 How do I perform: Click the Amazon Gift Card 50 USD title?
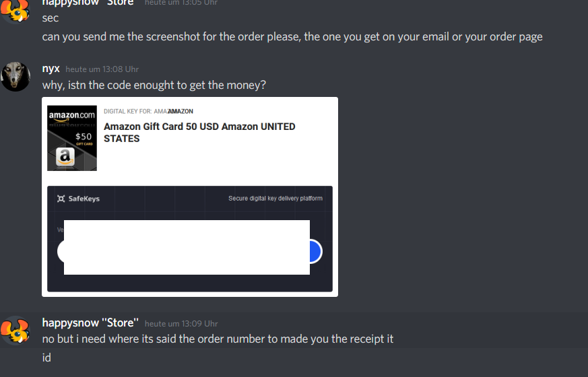[x=199, y=133]
